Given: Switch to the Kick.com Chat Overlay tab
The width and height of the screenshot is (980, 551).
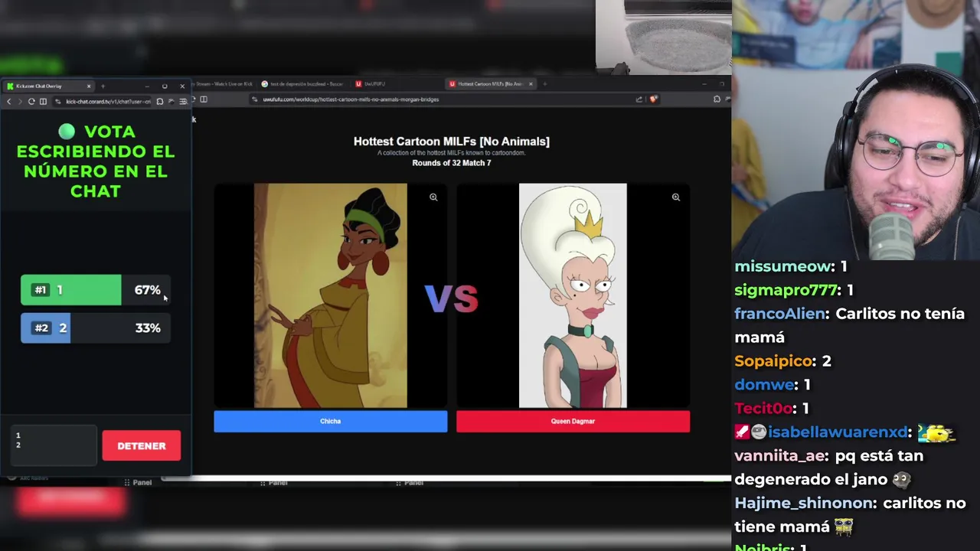Looking at the screenshot, I should (x=47, y=86).
